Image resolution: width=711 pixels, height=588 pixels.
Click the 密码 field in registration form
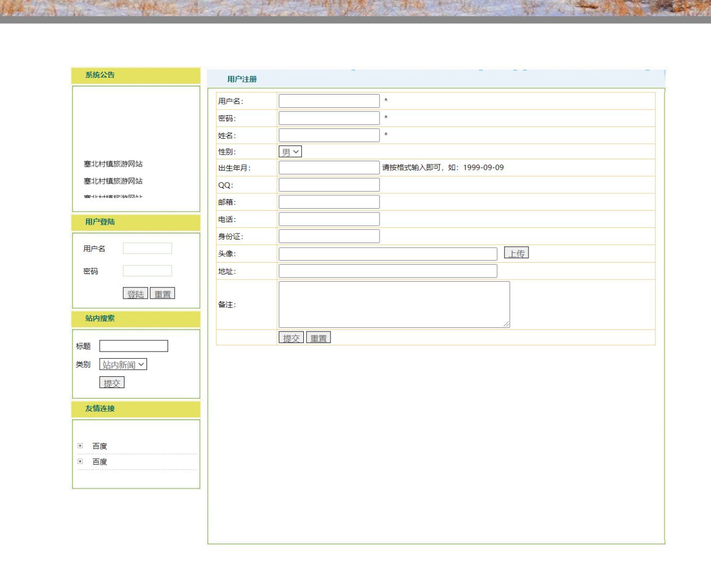point(329,118)
